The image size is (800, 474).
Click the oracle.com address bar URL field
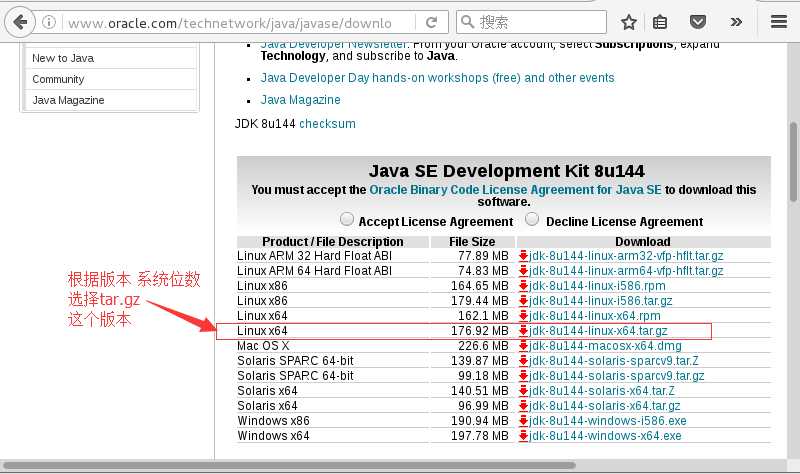pyautogui.click(x=230, y=23)
